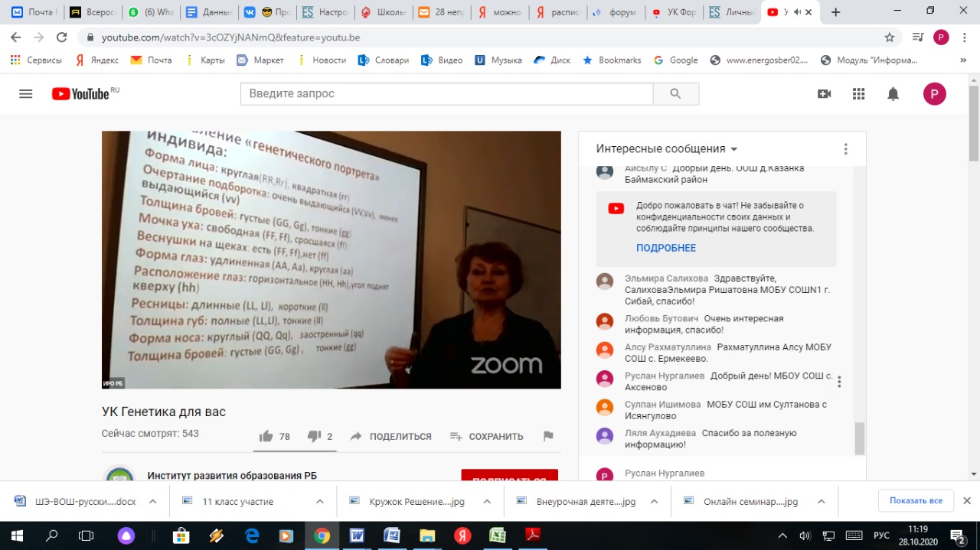Click 'Показать все' downloads button

(916, 500)
